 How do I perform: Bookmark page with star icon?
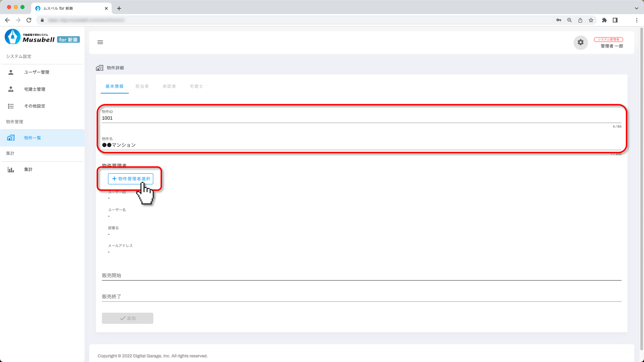(x=591, y=20)
